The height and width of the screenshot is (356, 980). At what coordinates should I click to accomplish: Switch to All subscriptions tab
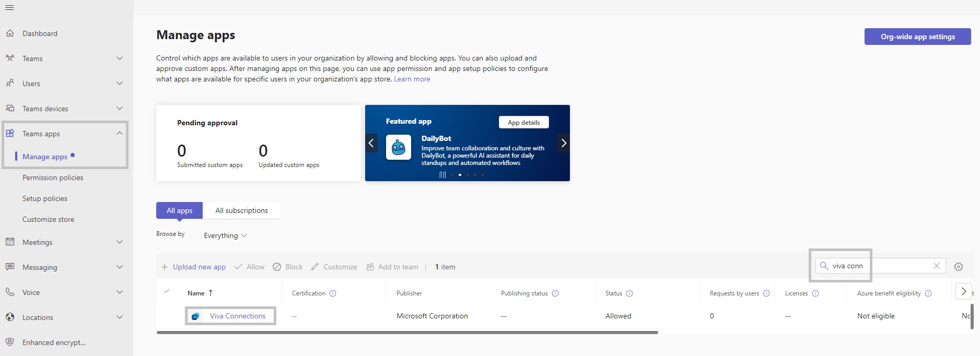[x=241, y=210]
